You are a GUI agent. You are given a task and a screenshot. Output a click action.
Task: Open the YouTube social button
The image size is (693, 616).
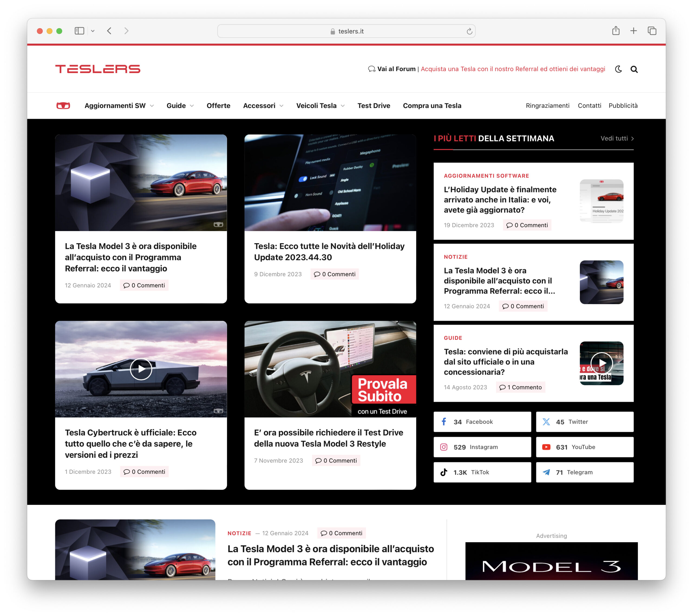pyautogui.click(x=584, y=447)
